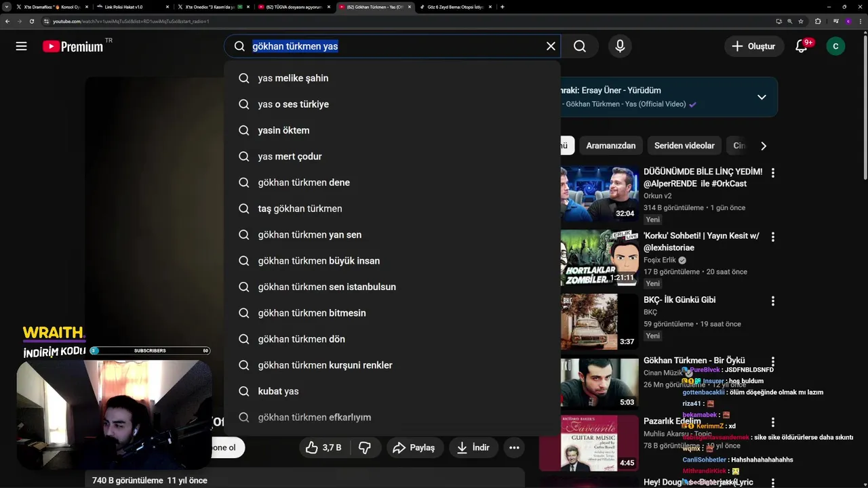Close the 'Gökhan Türkmen - Yas' browser tab
Screen dimensions: 868x488
tap(410, 7)
